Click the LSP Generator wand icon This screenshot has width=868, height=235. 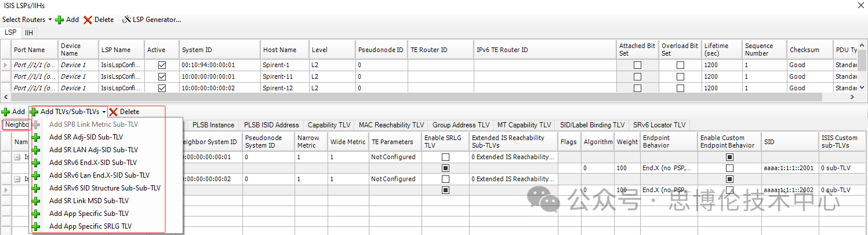click(x=126, y=20)
